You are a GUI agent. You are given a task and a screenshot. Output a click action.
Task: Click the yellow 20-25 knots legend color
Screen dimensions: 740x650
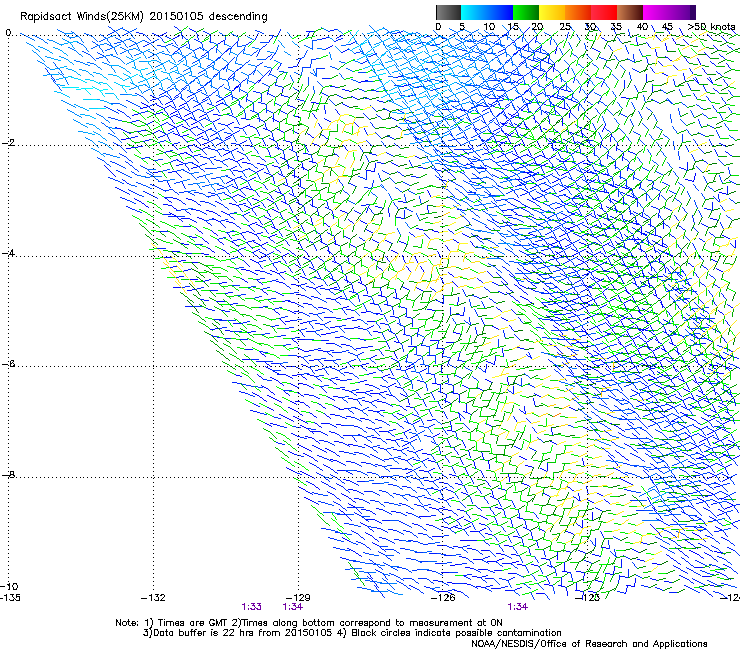552,12
